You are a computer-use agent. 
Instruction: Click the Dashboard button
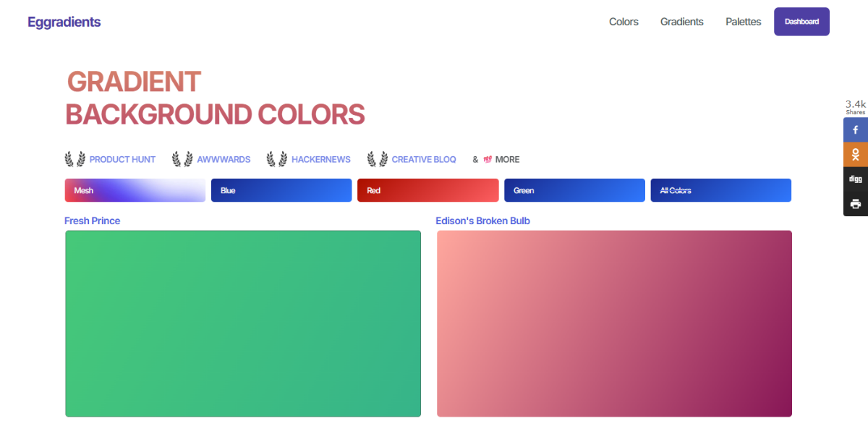pos(801,22)
